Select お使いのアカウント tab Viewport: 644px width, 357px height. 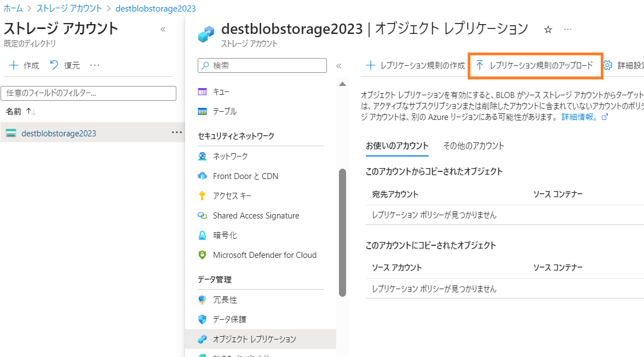click(x=396, y=146)
